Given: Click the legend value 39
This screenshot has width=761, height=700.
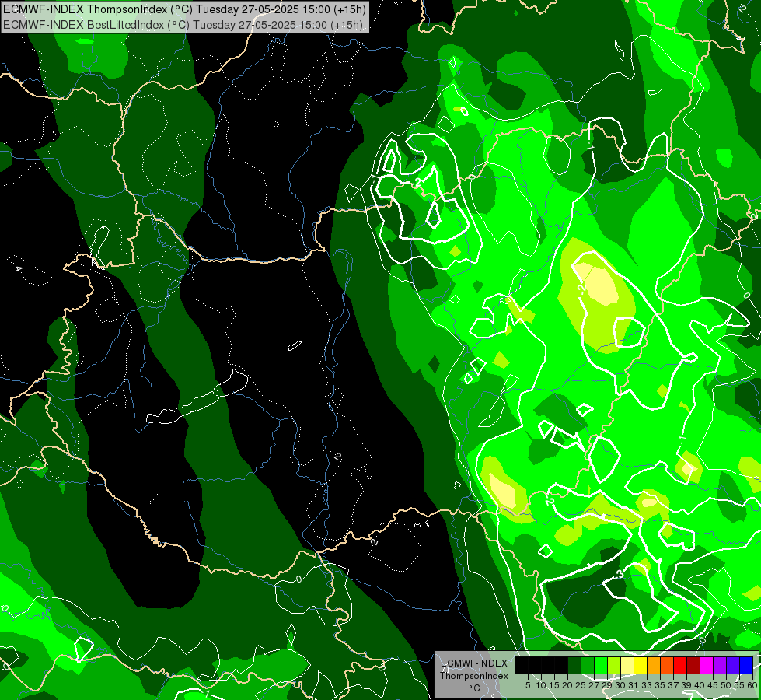Looking at the screenshot, I should (686, 685).
